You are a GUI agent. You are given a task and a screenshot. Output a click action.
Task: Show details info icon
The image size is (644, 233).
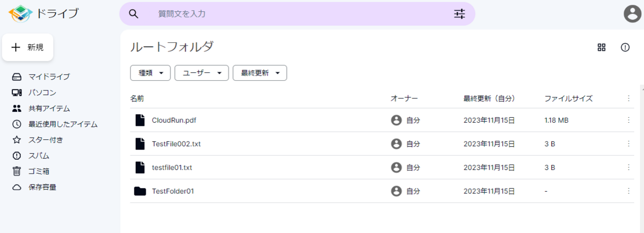point(625,47)
